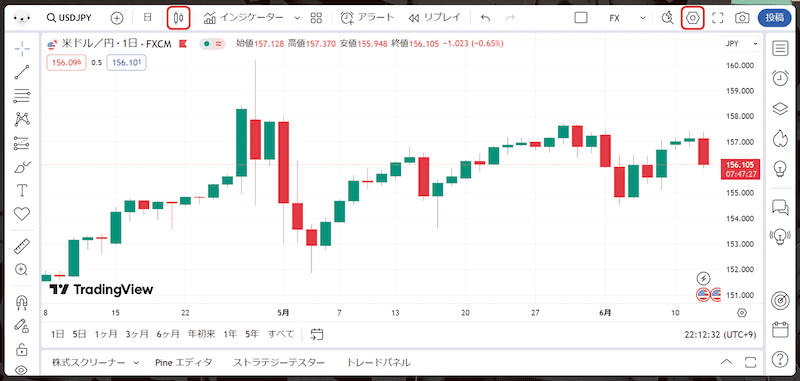Screen dimensions: 800x381
Task: Open the USDJPY symbol search
Action: click(x=69, y=18)
